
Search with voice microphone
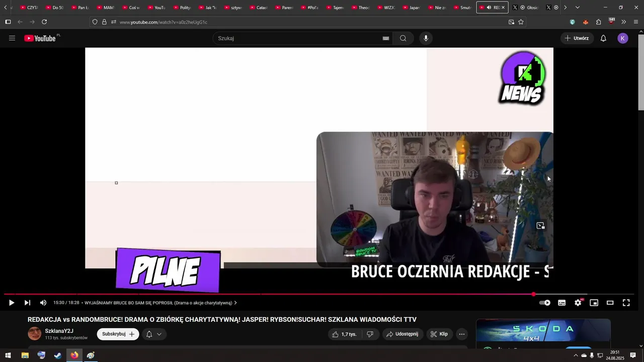tap(426, 38)
